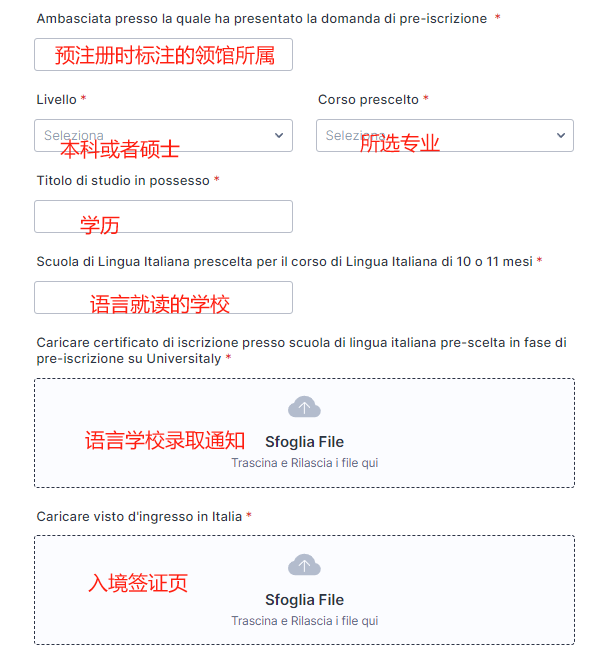The width and height of the screenshot is (611, 665).
Task: Click Sfoglia File for visto d'ingresso
Action: pos(304,600)
